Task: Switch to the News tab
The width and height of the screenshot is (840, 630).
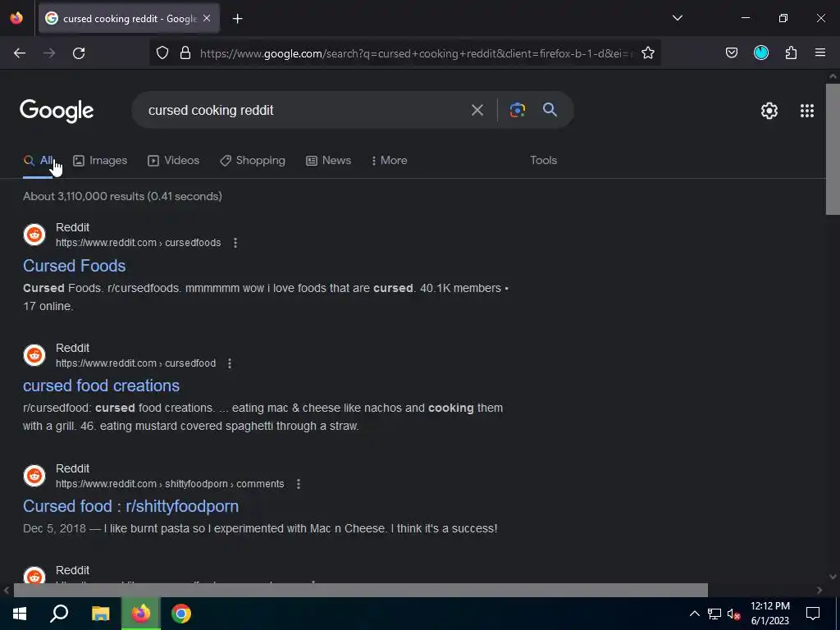Action: coord(328,160)
